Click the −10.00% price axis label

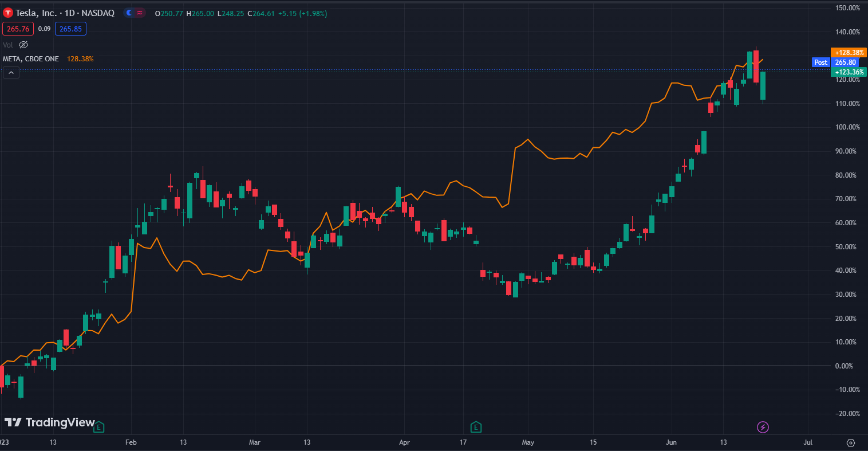coord(847,390)
